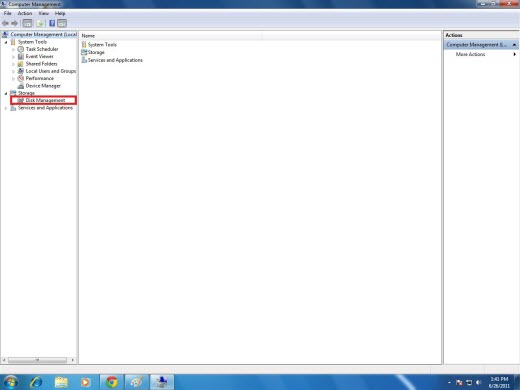
Task: Open Disk Management under Storage
Action: point(45,100)
